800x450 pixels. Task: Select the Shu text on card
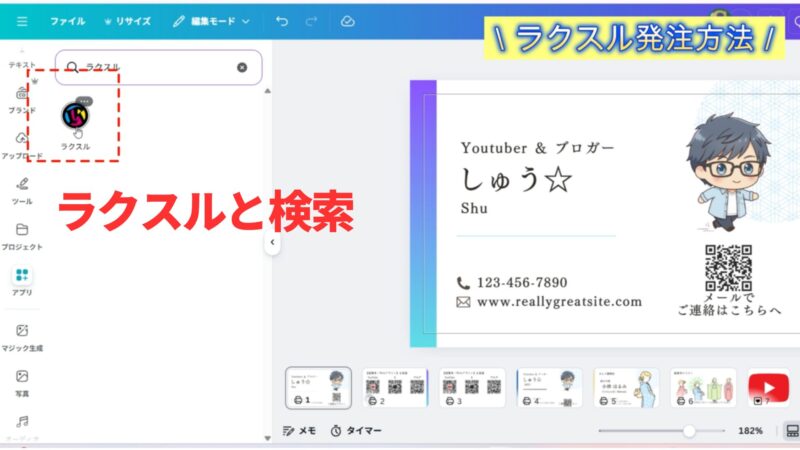coord(474,208)
